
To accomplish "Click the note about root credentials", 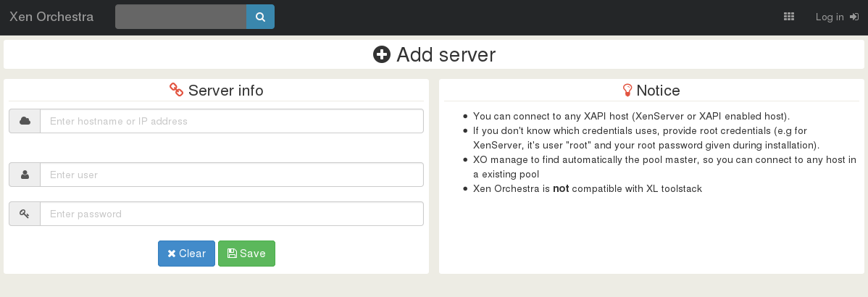I will pyautogui.click(x=648, y=138).
